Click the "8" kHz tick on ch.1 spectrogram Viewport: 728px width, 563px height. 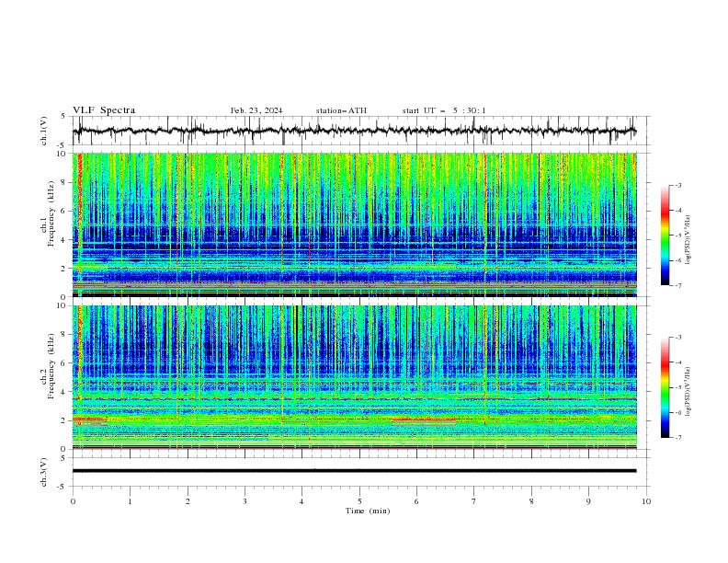[x=64, y=182]
